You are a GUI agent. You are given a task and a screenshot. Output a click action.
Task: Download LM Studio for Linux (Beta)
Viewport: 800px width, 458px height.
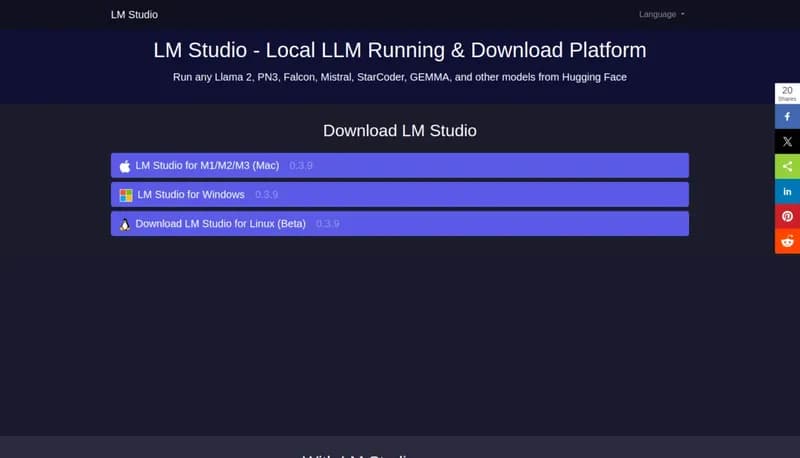coord(399,224)
